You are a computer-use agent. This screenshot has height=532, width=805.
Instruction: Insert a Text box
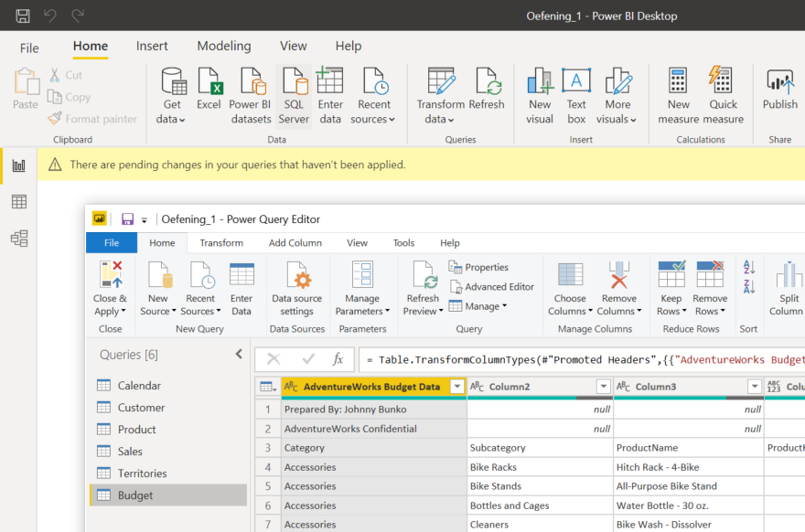pos(576,96)
